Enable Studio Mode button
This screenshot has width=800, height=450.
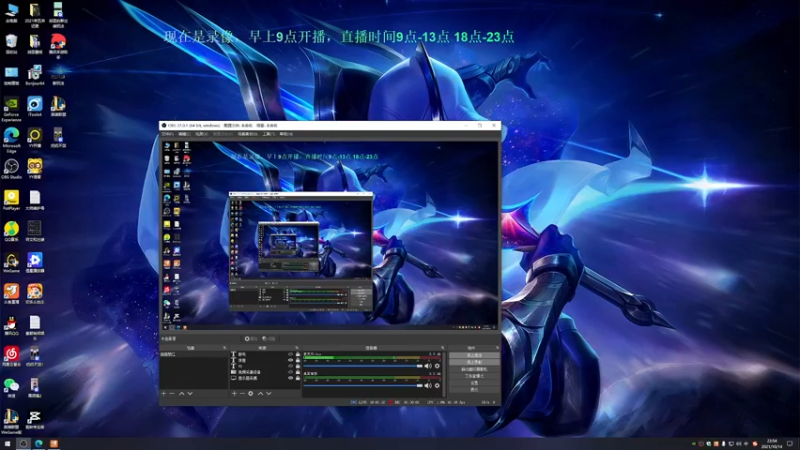(474, 376)
